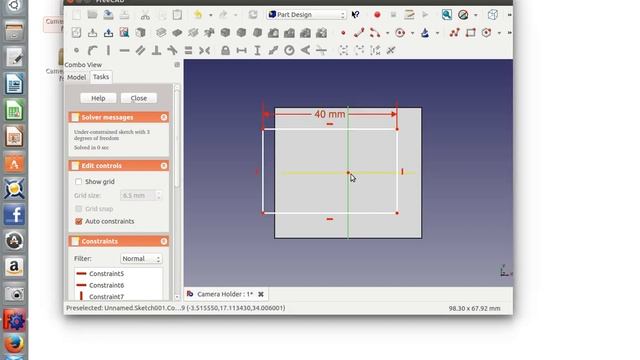This screenshot has height=360, width=640.
Task: Select the Create Polyline tool
Action: tap(454, 33)
